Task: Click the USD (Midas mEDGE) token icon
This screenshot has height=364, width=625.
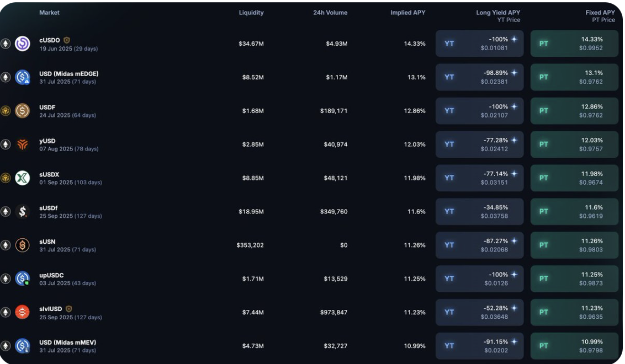Action: (x=22, y=77)
